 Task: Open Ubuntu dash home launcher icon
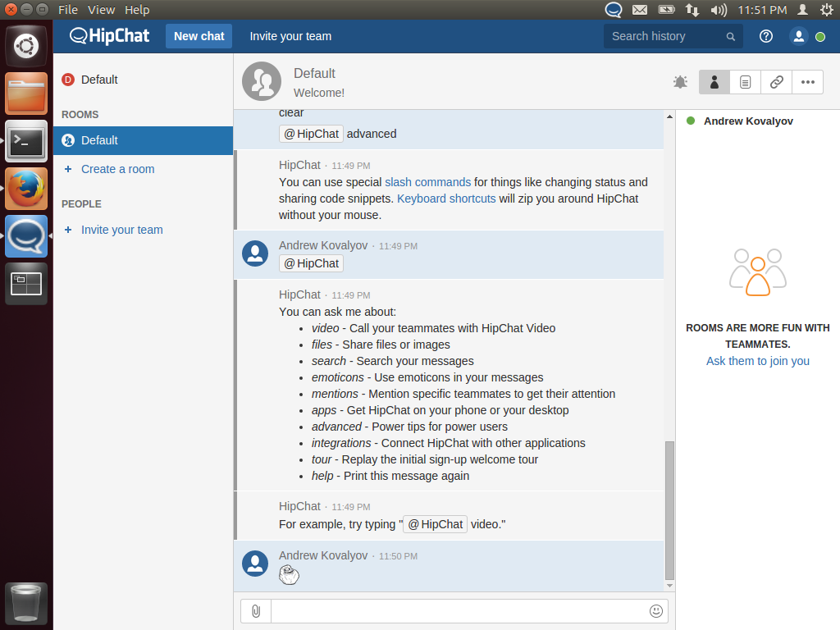click(x=26, y=46)
